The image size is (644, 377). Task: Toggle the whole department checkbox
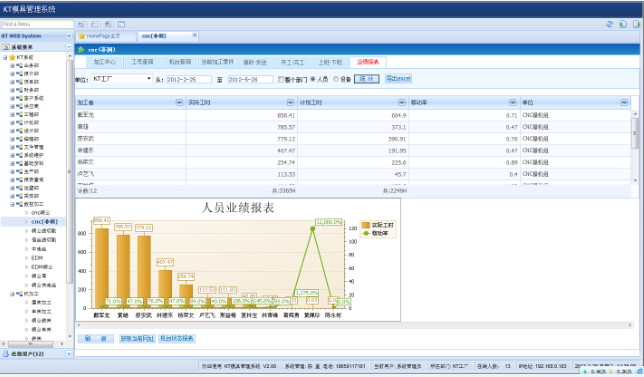coord(281,79)
